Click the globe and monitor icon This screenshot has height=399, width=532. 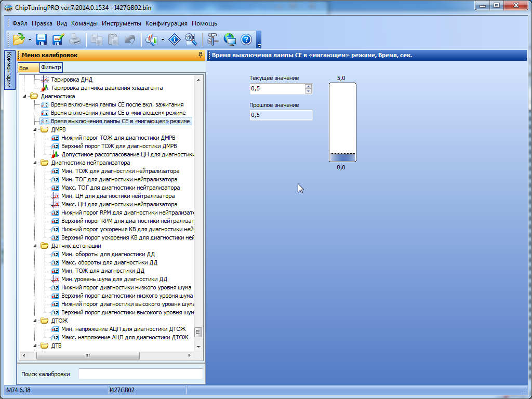230,39
